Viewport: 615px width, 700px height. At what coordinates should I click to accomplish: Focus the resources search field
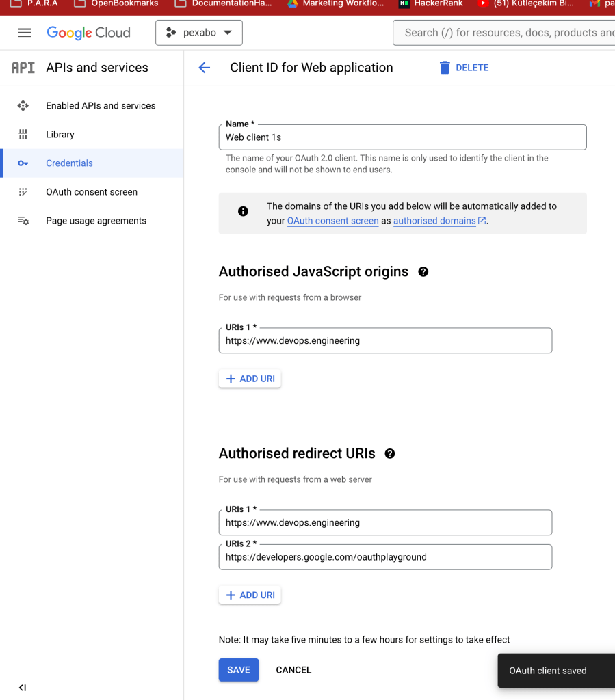[x=505, y=33]
